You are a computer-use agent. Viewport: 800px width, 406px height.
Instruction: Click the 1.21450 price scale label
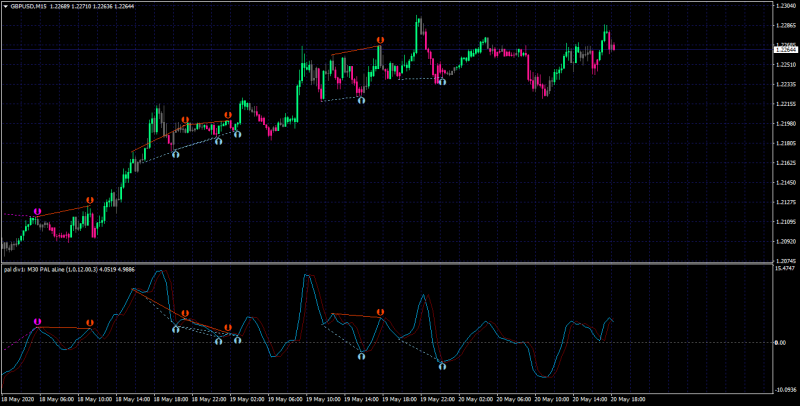pyautogui.click(x=785, y=182)
